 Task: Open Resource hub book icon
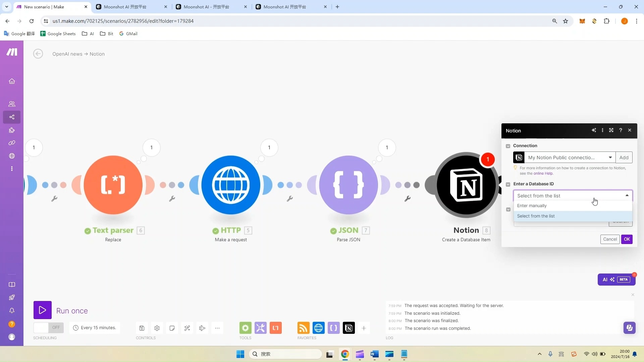12,285
